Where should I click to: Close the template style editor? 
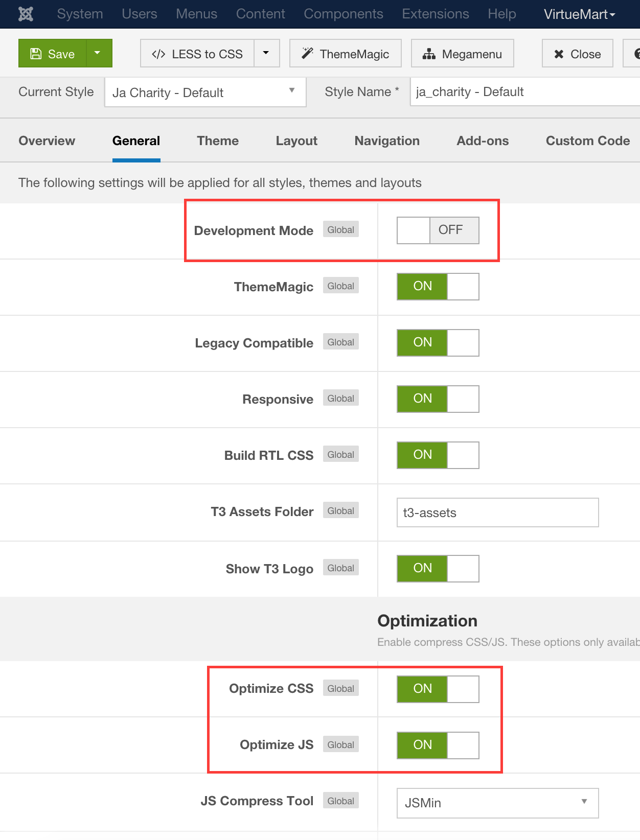(578, 54)
